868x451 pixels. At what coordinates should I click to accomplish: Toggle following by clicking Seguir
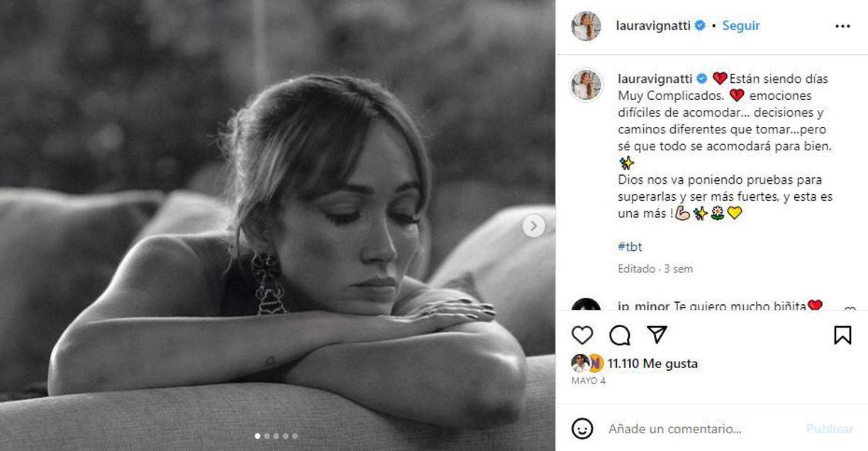pyautogui.click(x=740, y=26)
